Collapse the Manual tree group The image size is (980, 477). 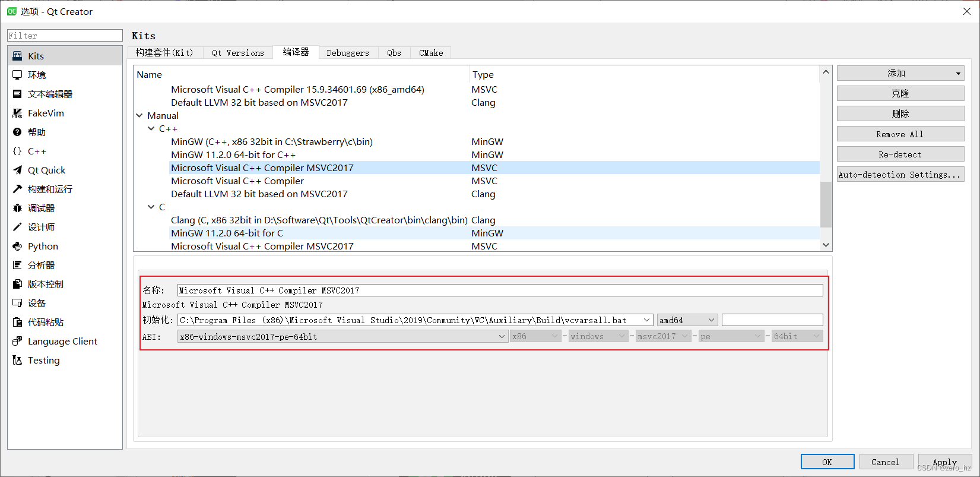click(x=139, y=116)
